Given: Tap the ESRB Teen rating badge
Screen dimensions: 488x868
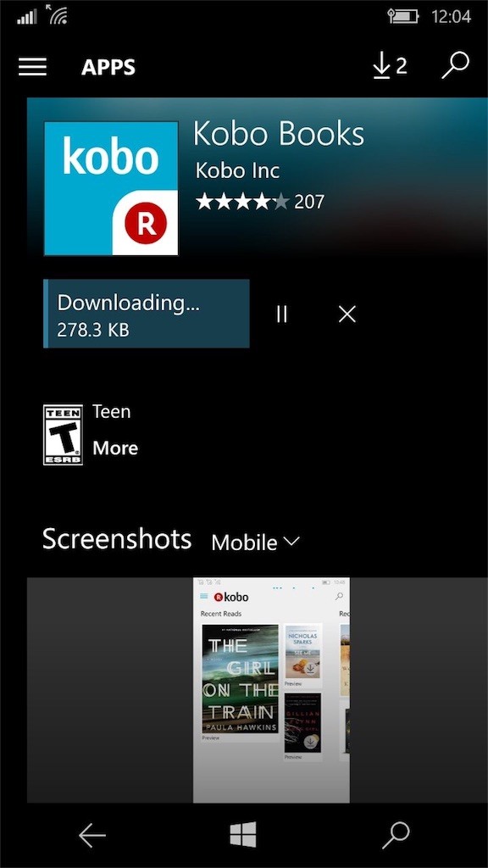Looking at the screenshot, I should 63,435.
